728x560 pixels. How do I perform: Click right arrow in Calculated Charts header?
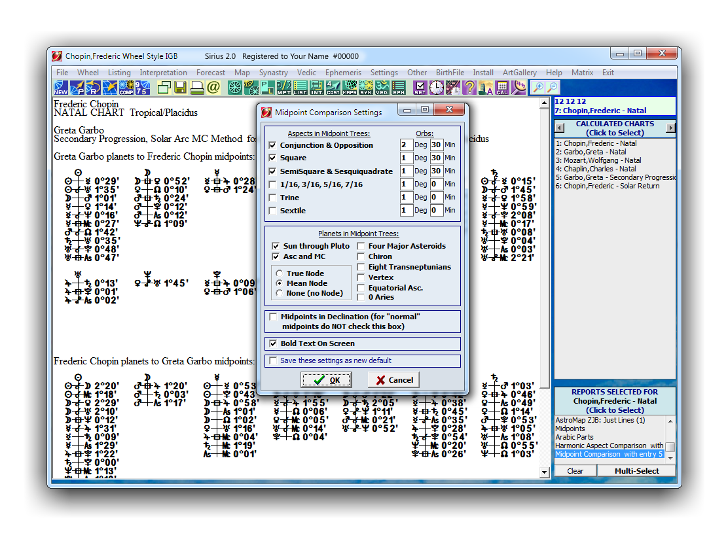670,128
